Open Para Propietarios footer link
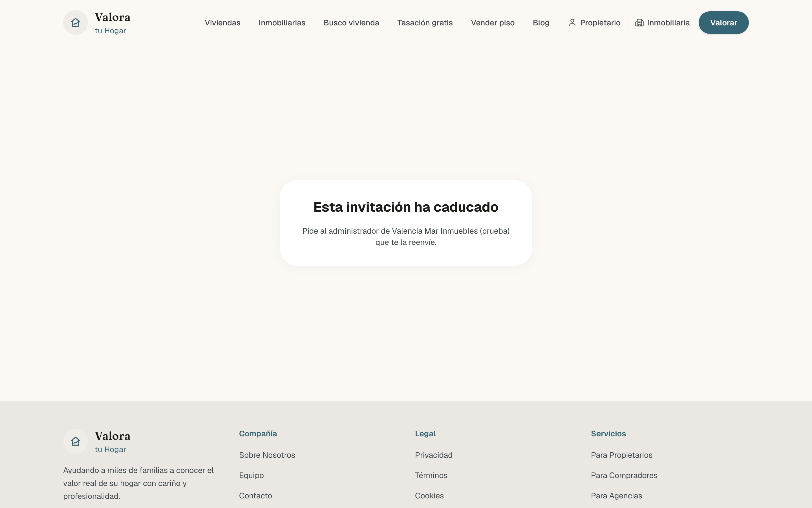 [621, 455]
